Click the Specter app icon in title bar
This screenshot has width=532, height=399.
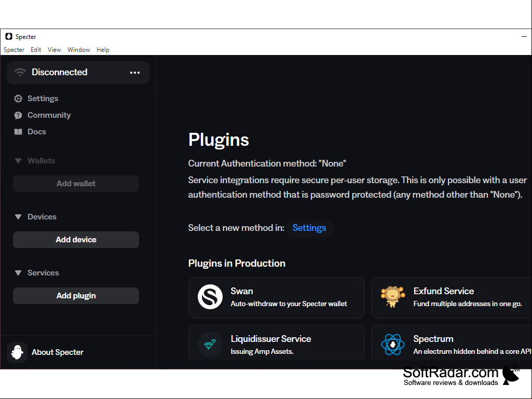[9, 36]
